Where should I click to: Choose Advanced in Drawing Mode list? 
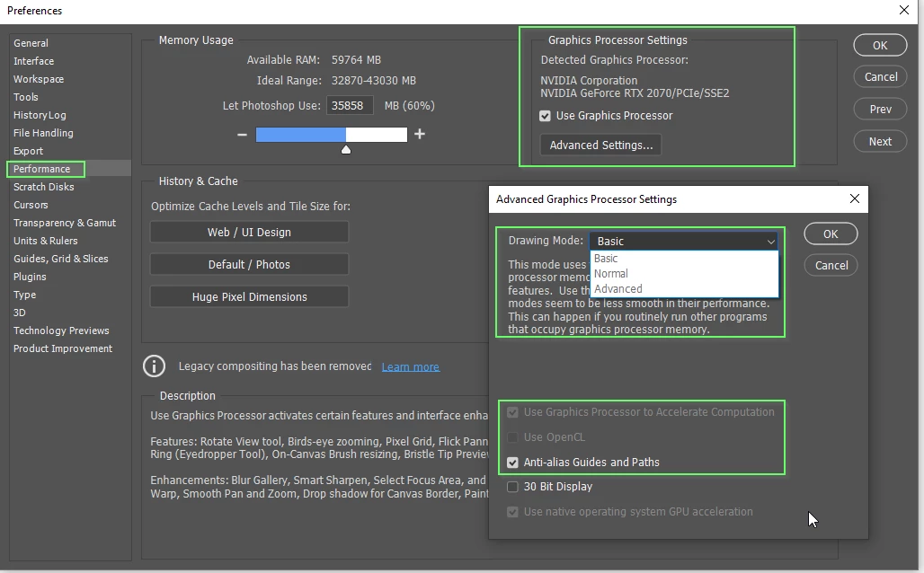[x=684, y=289]
